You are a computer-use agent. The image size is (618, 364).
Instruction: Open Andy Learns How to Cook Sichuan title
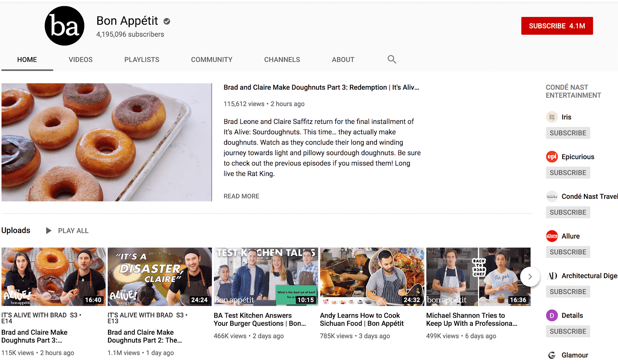[362, 320]
